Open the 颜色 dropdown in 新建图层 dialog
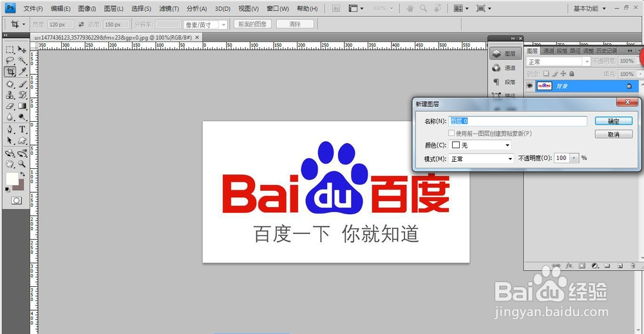The width and height of the screenshot is (644, 334). [x=480, y=145]
